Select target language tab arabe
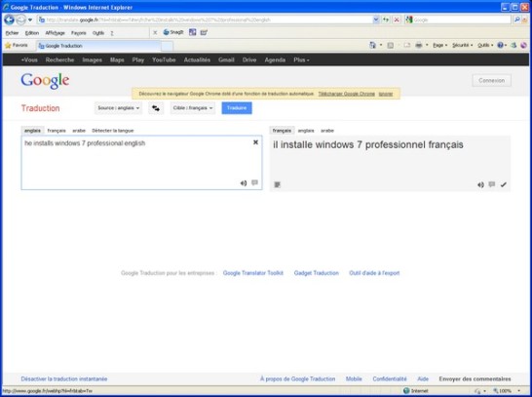The width and height of the screenshot is (532, 397). click(327, 131)
